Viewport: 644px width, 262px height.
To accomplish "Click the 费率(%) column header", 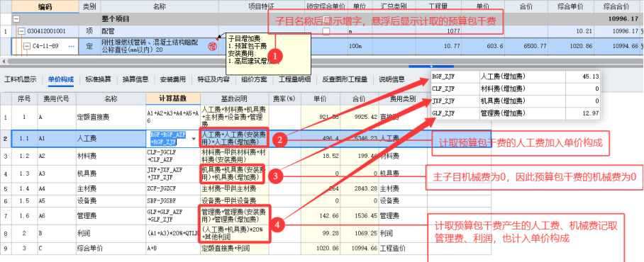I will [284, 98].
